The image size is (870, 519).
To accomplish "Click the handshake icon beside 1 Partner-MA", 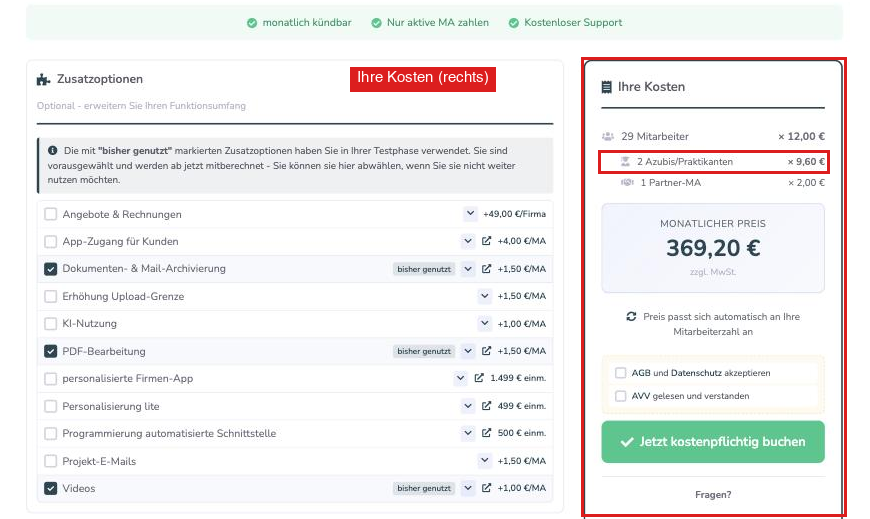I will [x=628, y=183].
